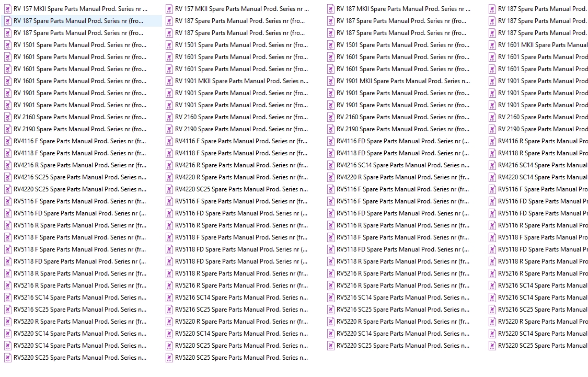Select file name 'RV4220 SC14 Spare Parts Manual'
Image resolution: width=588 pixels, height=377 pixels.
pos(543,177)
